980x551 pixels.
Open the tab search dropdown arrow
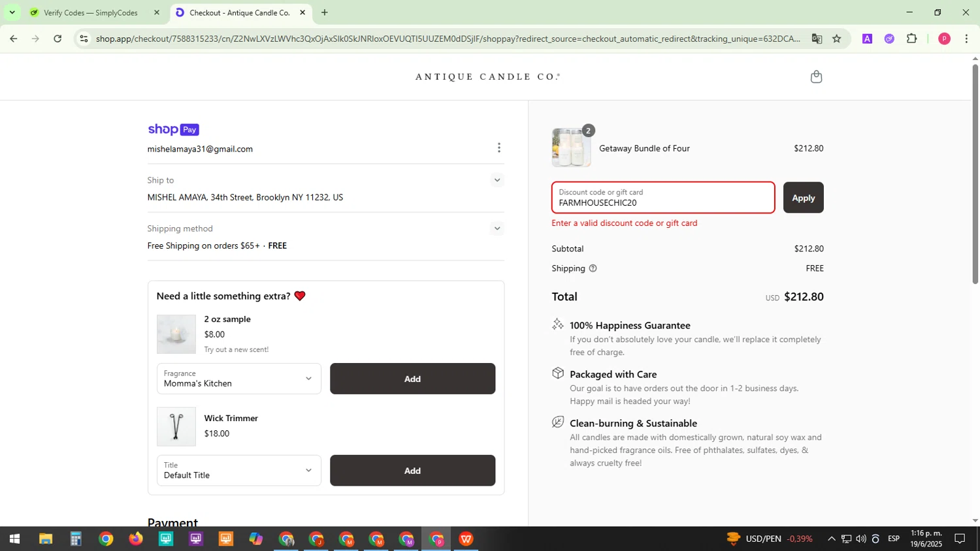point(12,12)
